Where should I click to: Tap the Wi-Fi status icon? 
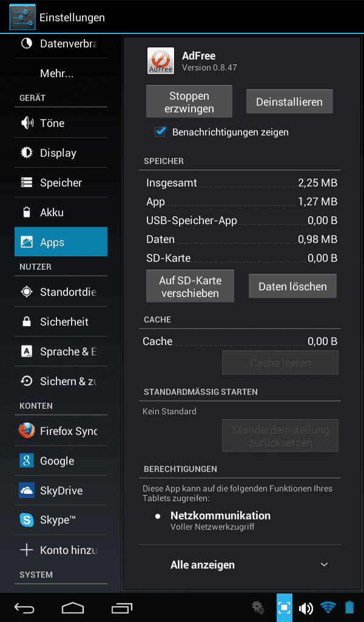(328, 607)
